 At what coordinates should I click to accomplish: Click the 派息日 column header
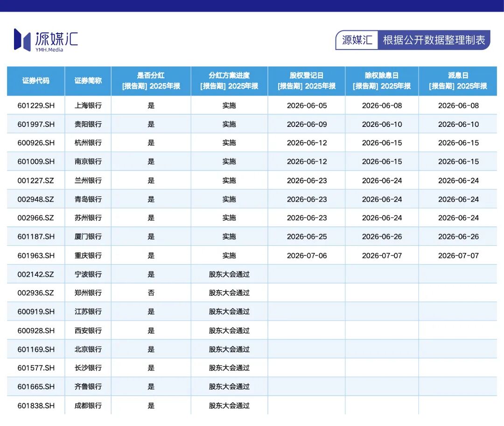click(458, 81)
